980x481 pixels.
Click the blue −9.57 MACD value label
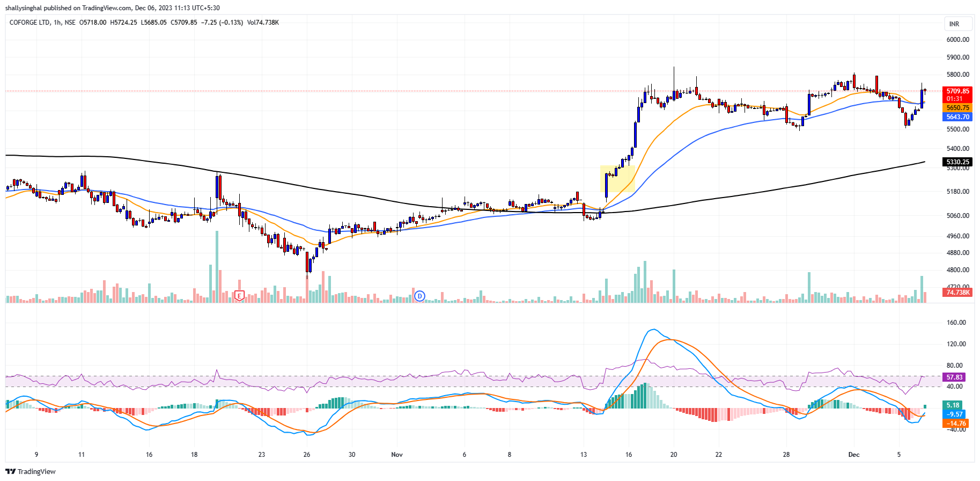pyautogui.click(x=954, y=414)
